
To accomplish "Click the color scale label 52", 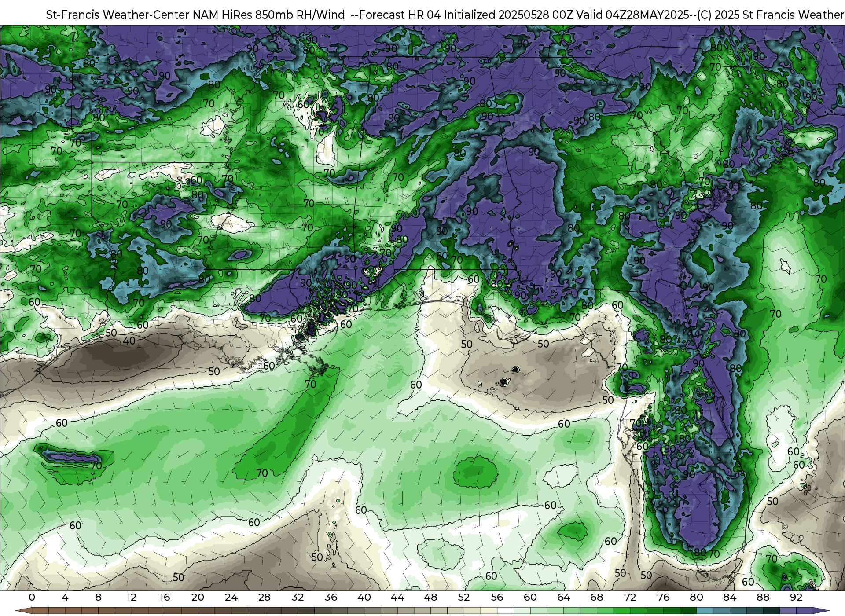I will (464, 598).
